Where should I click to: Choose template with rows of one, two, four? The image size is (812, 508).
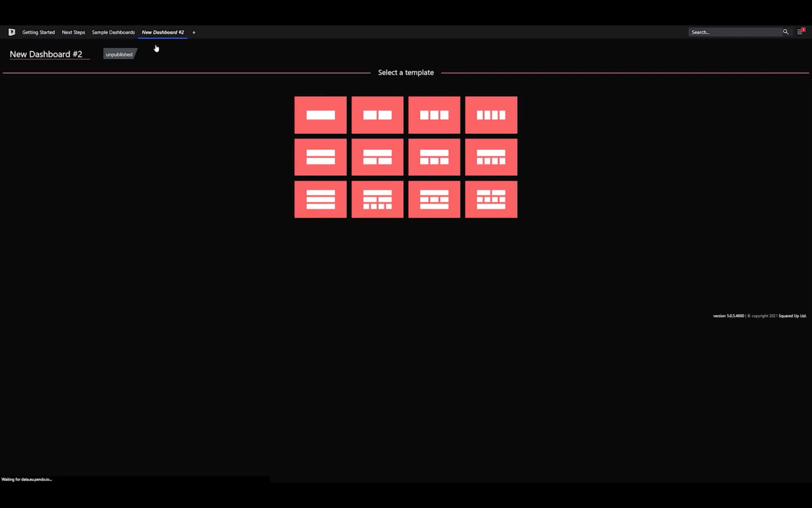377,199
